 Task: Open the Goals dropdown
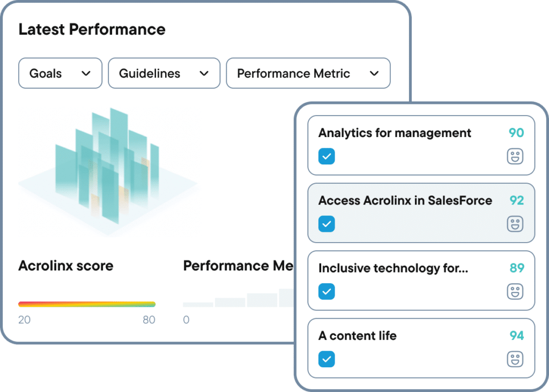(x=60, y=73)
